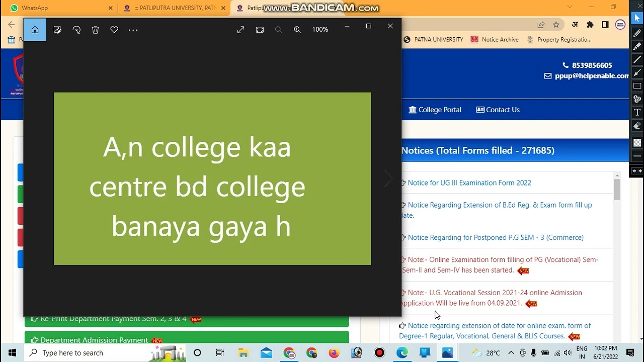Select Bandicam text tool

pyautogui.click(x=637, y=112)
